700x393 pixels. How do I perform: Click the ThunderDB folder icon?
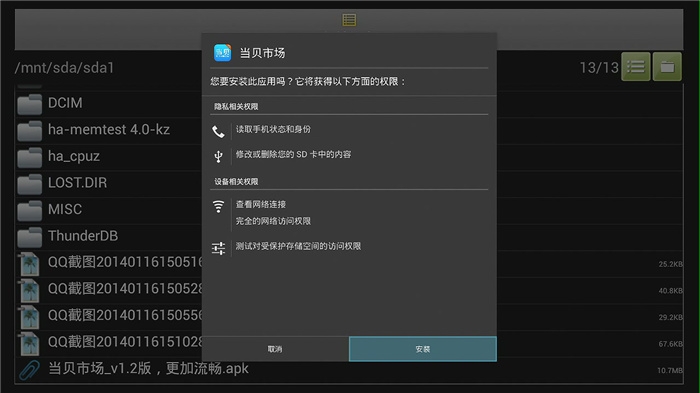pyautogui.click(x=29, y=237)
